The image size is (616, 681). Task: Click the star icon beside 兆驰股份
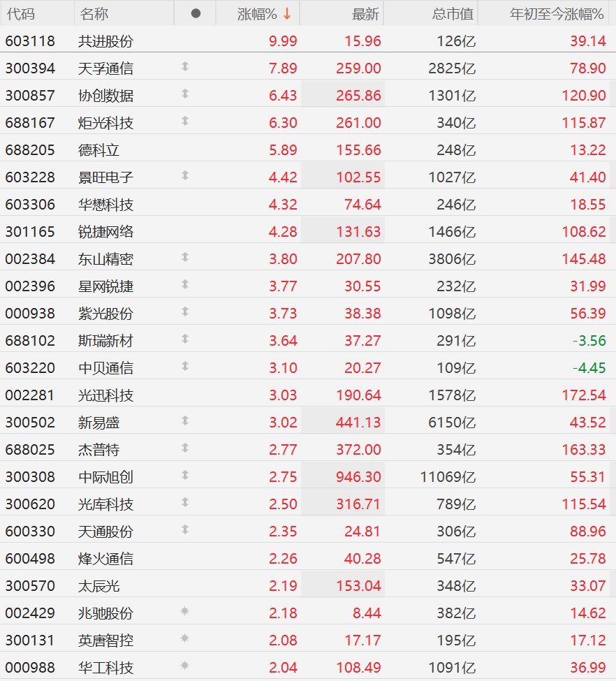tap(184, 612)
